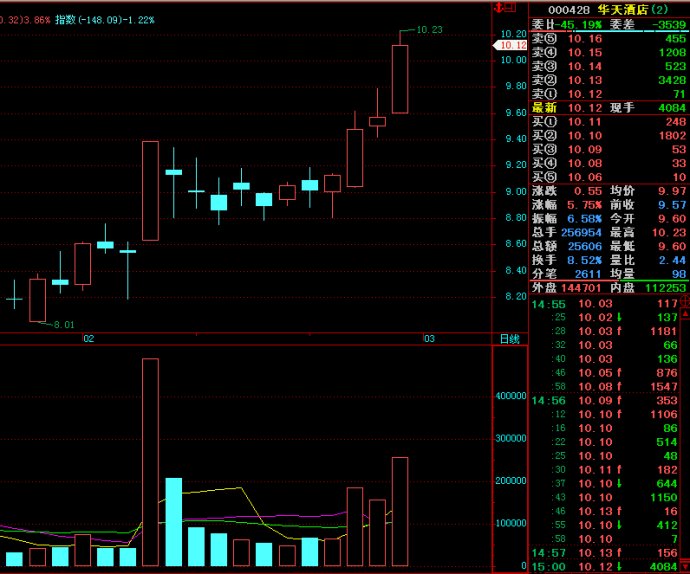
Task: Click the 总额 value 25606
Action: (585, 247)
